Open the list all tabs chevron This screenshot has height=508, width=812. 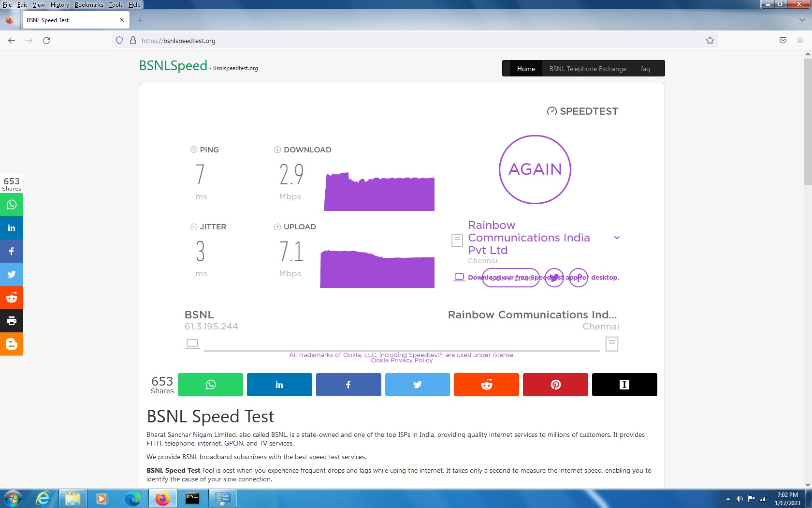[802, 20]
